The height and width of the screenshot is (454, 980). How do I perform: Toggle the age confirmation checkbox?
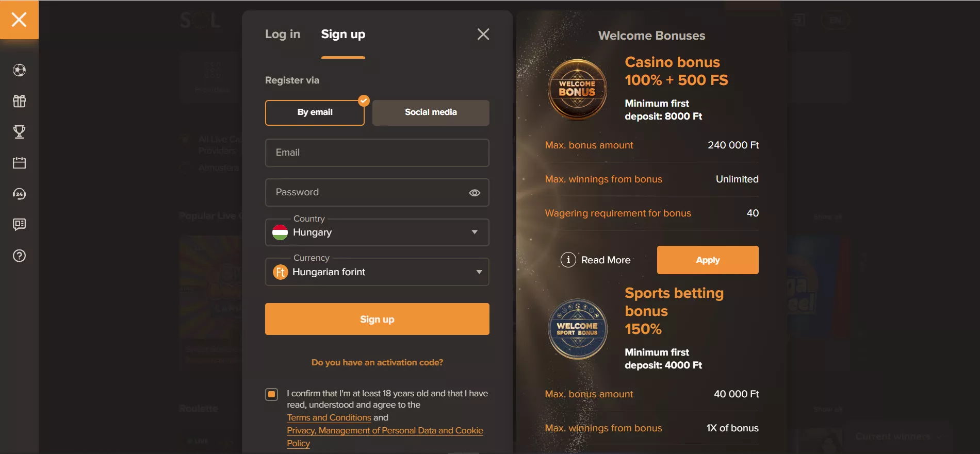click(x=271, y=394)
